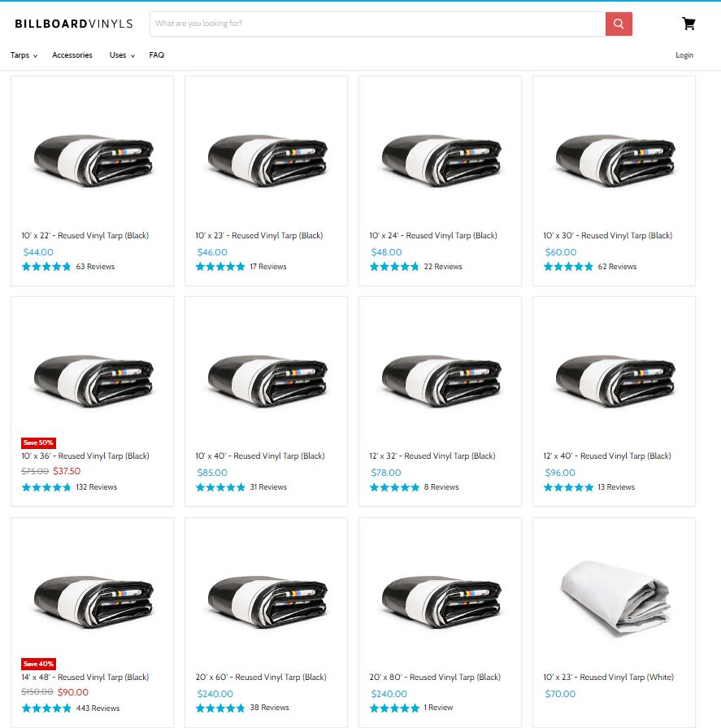The height and width of the screenshot is (728, 721).
Task: Click the star rating with 443 Reviews
Action: [46, 708]
